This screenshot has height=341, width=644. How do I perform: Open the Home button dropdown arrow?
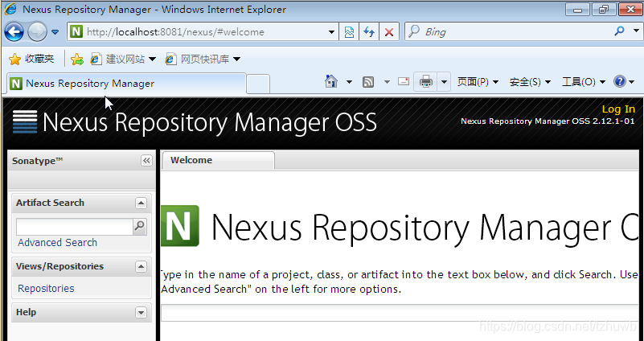pos(349,82)
